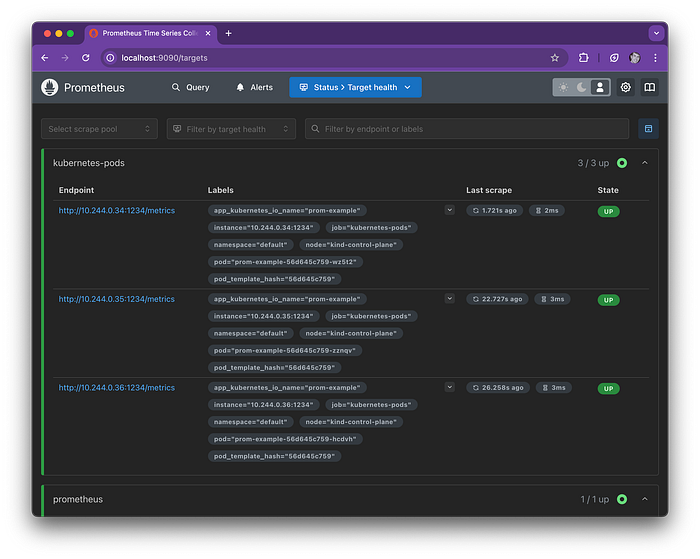Screen dimensions: 700x559
Task: Collapse the kubernetes-pods pool chevron
Action: 645,163
